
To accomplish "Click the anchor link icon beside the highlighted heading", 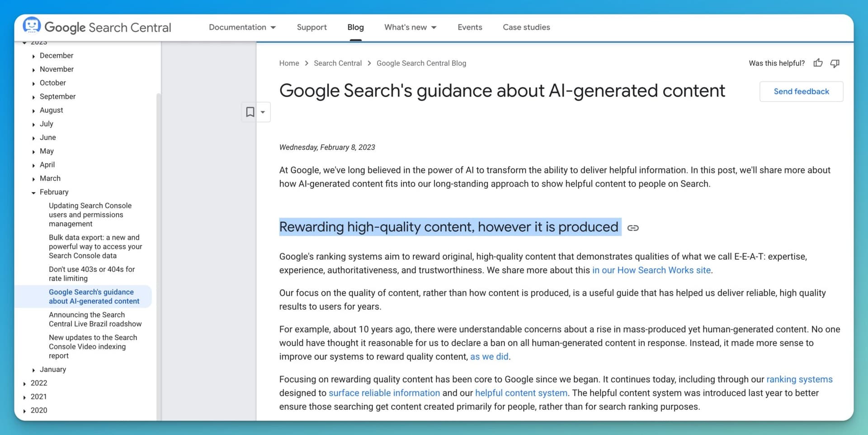I will pyautogui.click(x=633, y=228).
